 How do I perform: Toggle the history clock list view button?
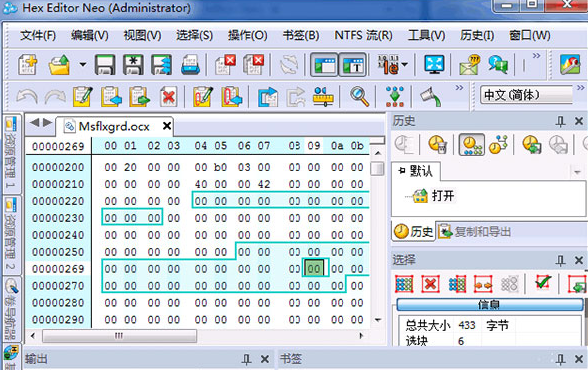471,144
